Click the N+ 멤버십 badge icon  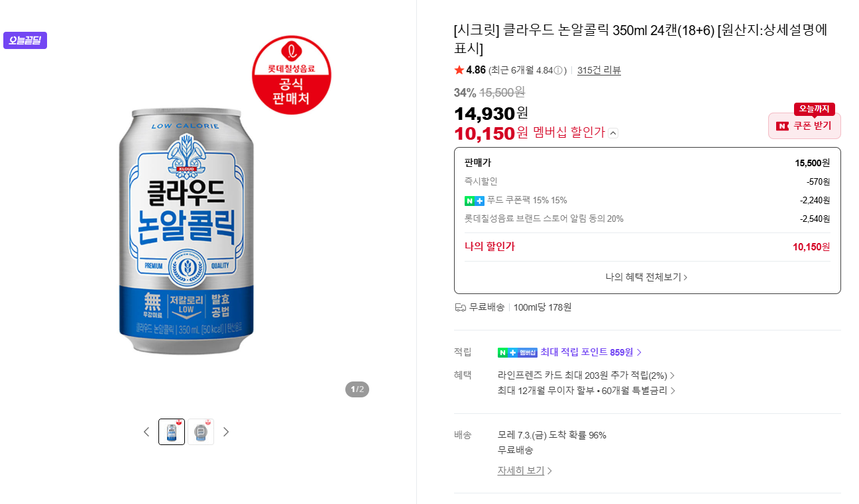pos(518,352)
